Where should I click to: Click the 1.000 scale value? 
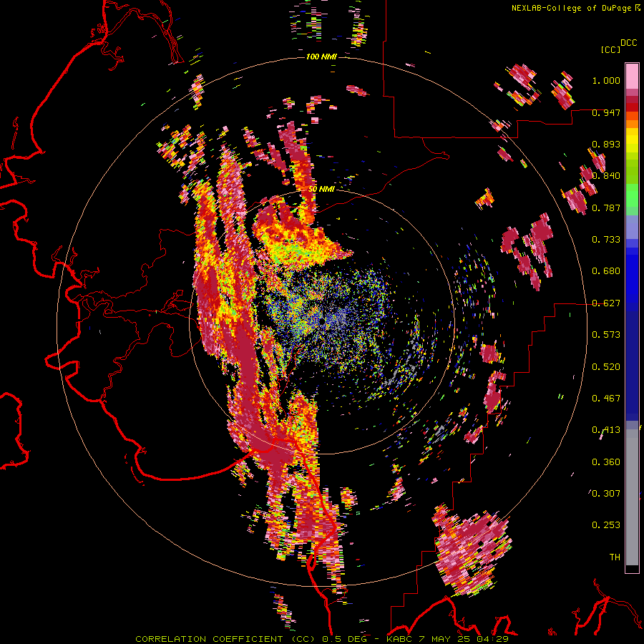(606, 80)
